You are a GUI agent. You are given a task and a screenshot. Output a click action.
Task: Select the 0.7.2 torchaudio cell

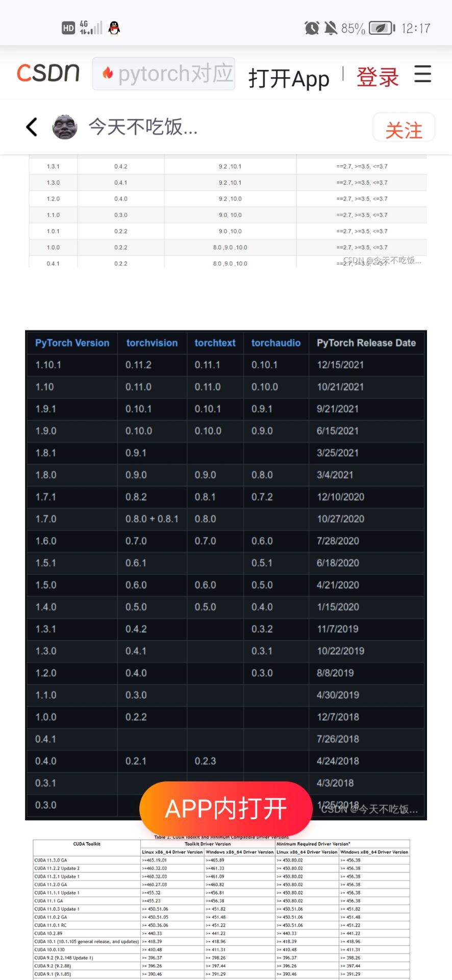coord(262,497)
